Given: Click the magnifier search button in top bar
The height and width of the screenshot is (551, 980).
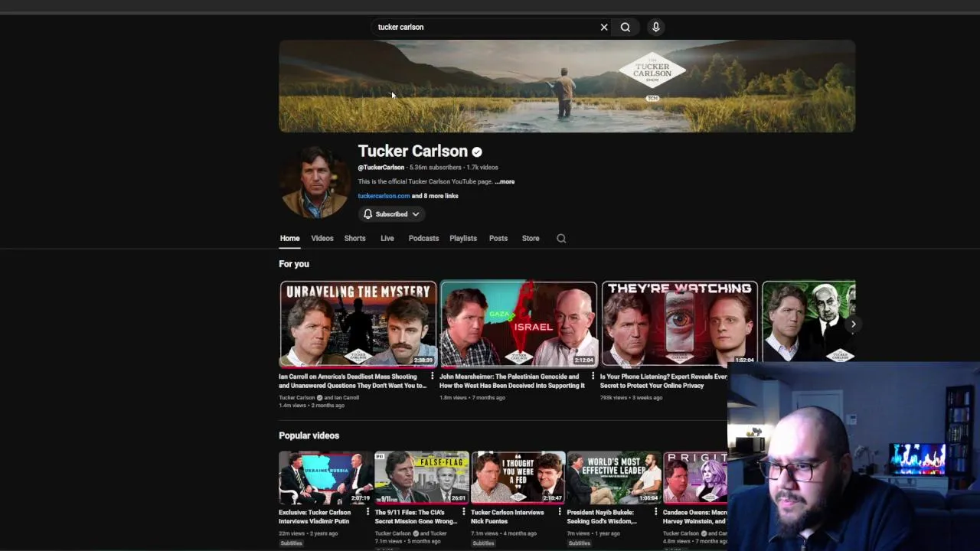Looking at the screenshot, I should (626, 27).
